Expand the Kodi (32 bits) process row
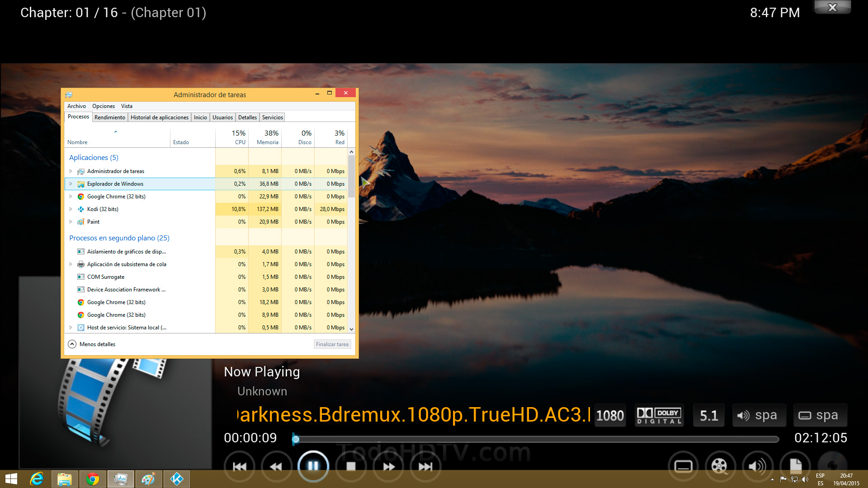The image size is (868, 488). [71, 209]
